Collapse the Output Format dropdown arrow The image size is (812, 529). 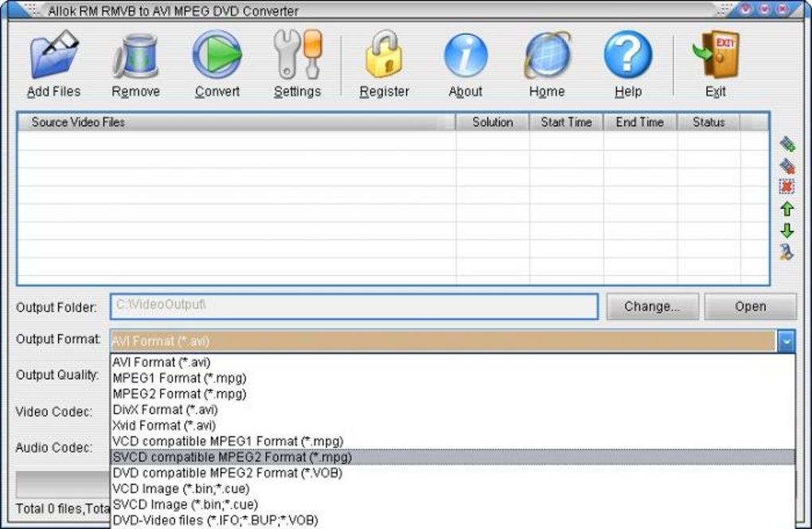786,342
